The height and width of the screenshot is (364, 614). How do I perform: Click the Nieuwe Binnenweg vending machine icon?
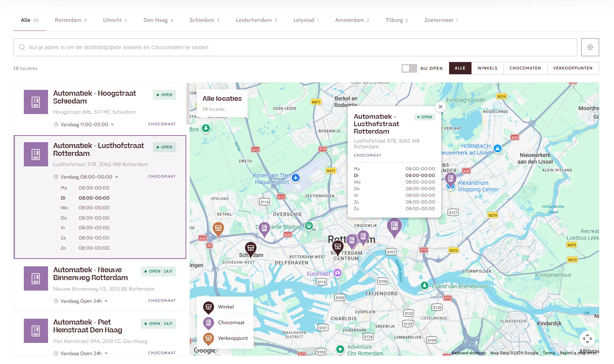[36, 278]
